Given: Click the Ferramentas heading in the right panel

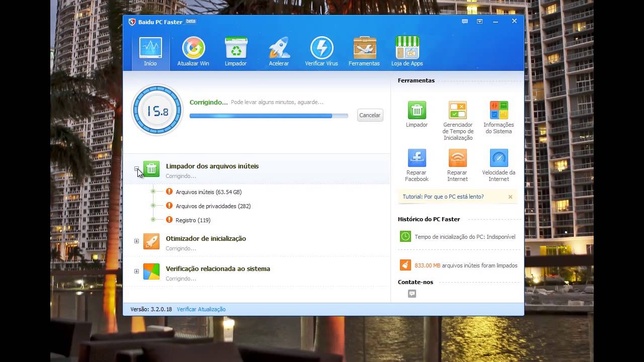Looking at the screenshot, I should point(416,80).
